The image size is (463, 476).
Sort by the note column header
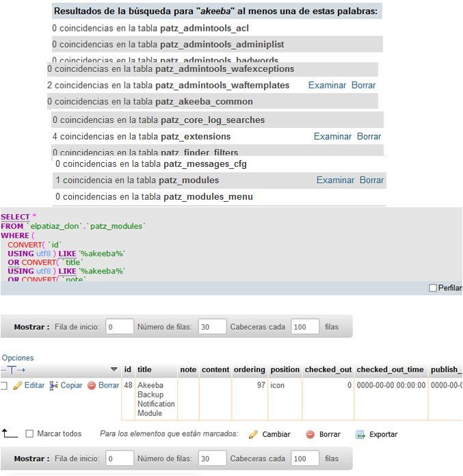[188, 369]
